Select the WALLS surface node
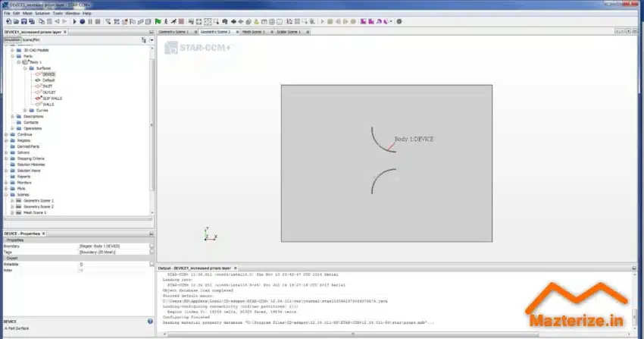 [x=48, y=105]
